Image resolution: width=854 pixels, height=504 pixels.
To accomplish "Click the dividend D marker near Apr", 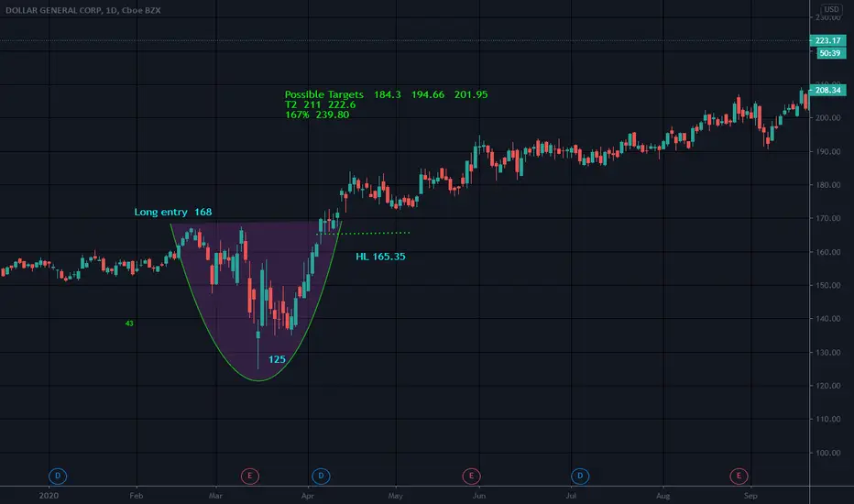I will pyautogui.click(x=321, y=476).
